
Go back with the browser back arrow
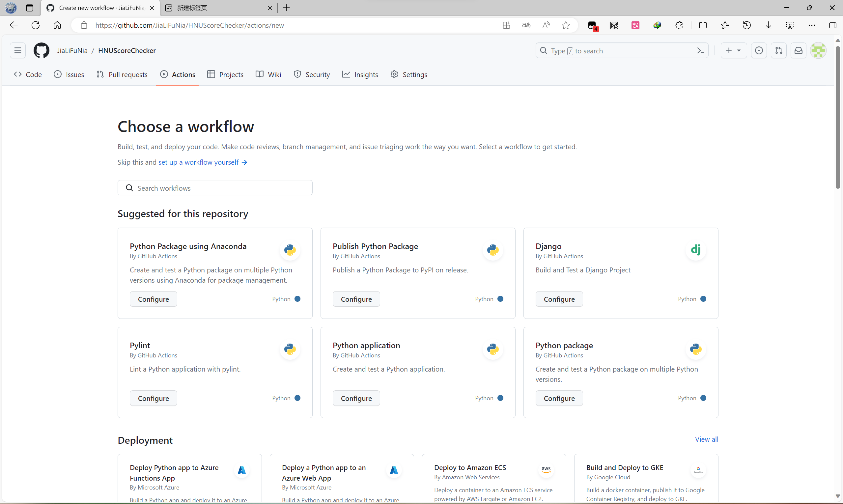point(14,25)
